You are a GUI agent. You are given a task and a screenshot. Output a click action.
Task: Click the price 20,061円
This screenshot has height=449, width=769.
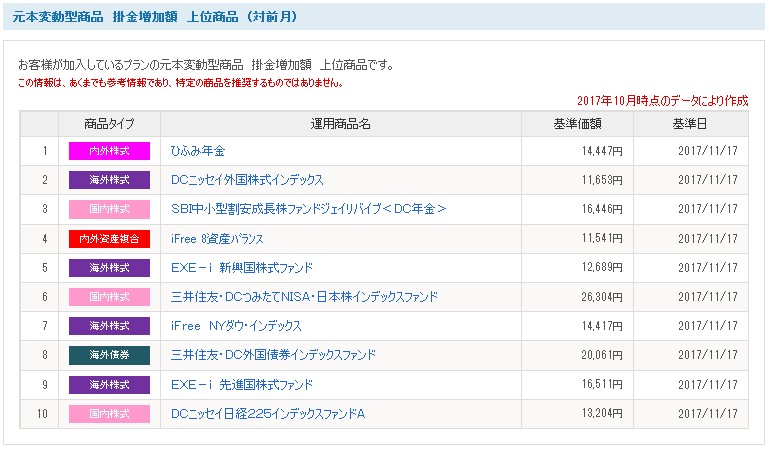coord(602,354)
